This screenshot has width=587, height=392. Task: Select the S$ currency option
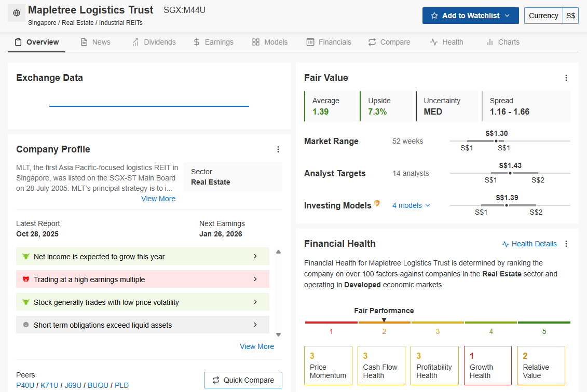click(x=570, y=16)
